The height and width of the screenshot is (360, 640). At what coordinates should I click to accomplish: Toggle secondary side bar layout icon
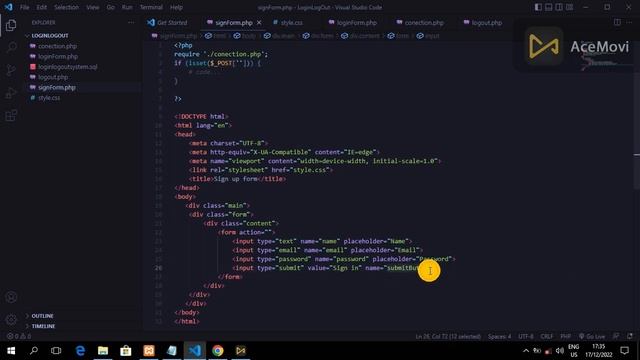(x=559, y=7)
